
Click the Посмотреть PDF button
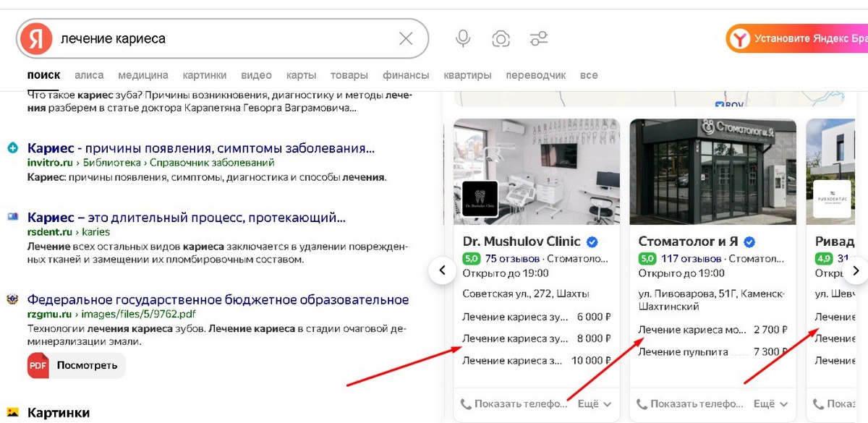(77, 365)
